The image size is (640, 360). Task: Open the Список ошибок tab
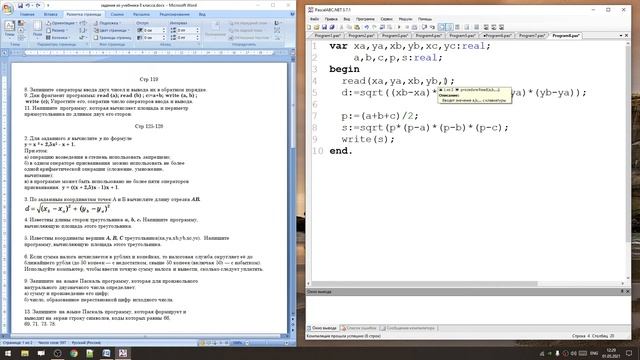[x=359, y=328]
